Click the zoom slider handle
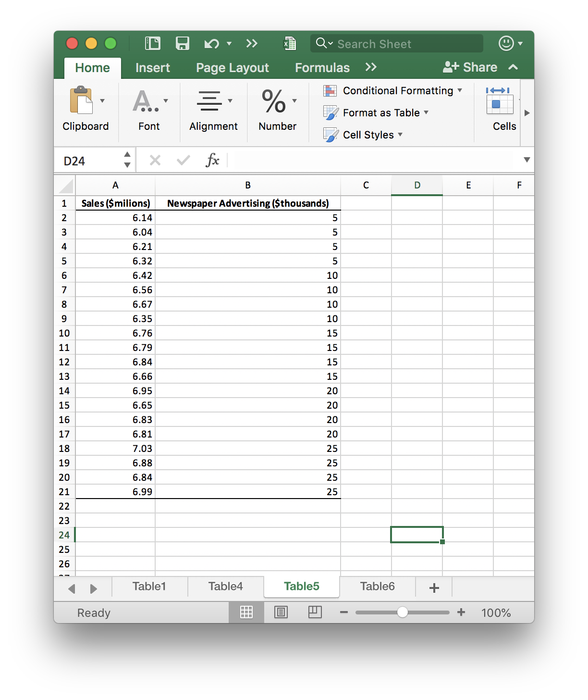This screenshot has width=588, height=700. click(x=403, y=612)
